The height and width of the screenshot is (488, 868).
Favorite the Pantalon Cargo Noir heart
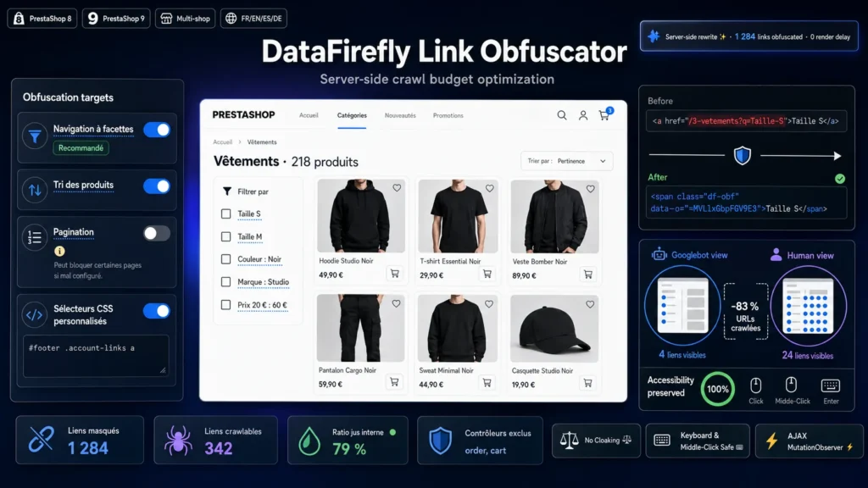pos(397,304)
